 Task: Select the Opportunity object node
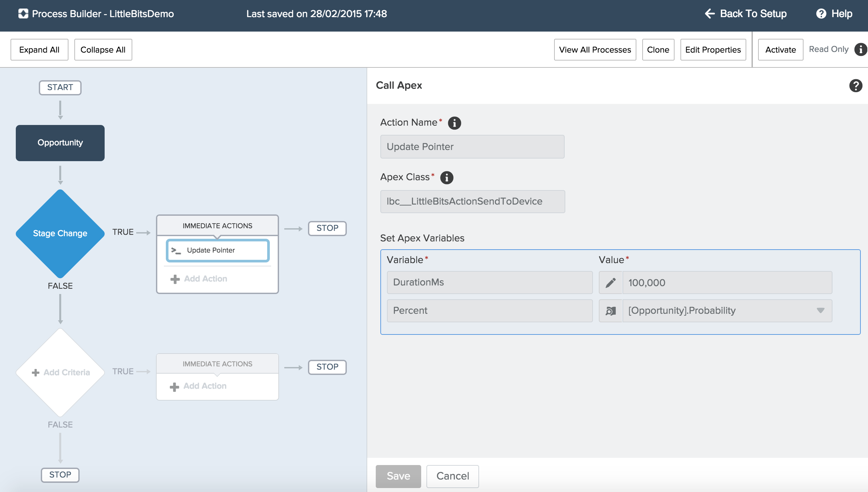[x=60, y=143]
